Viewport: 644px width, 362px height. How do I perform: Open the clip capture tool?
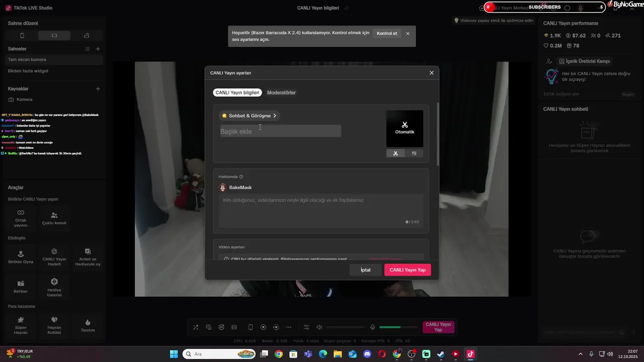click(234, 327)
